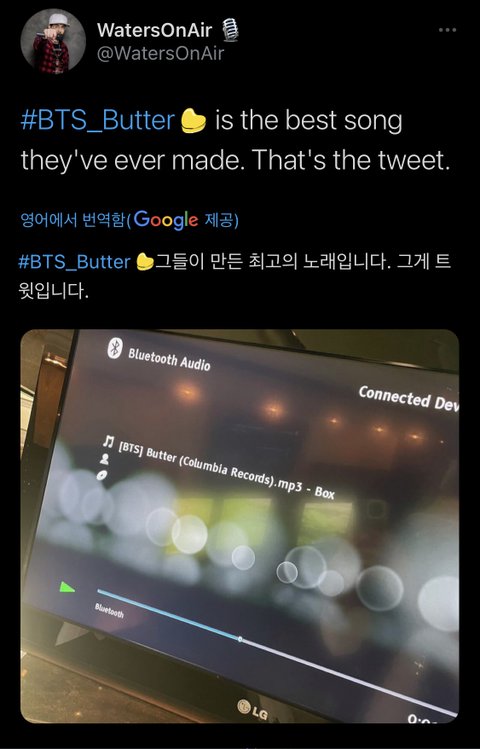Click the Google translation credit link
Viewport: 480px width, 749px height.
[x=129, y=220]
